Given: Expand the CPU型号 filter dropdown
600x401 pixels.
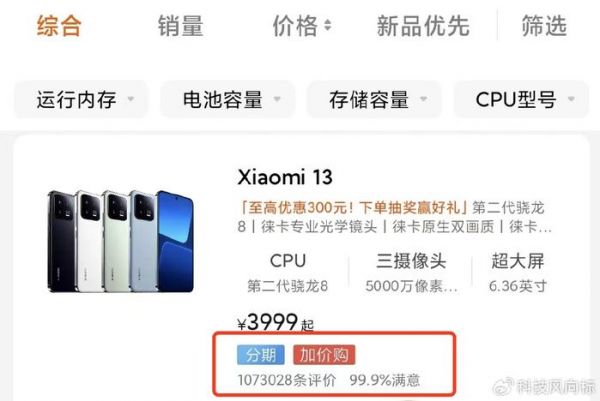Looking at the screenshot, I should (x=521, y=99).
